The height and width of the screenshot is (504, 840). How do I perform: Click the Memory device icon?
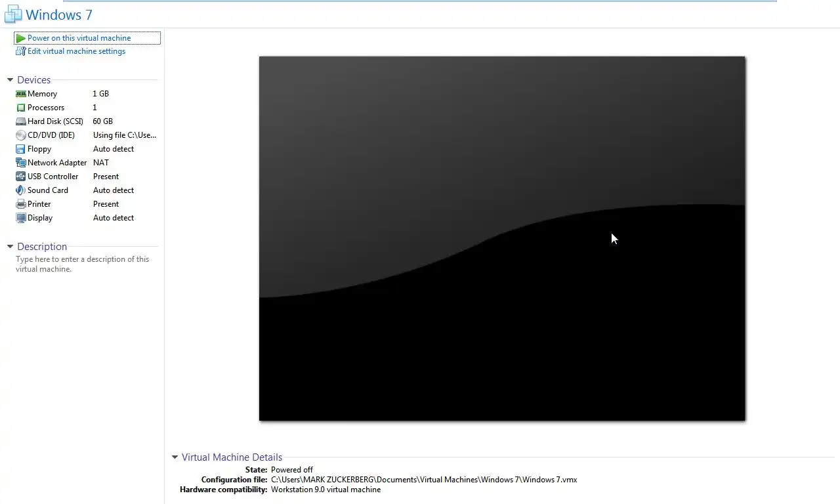(21, 94)
